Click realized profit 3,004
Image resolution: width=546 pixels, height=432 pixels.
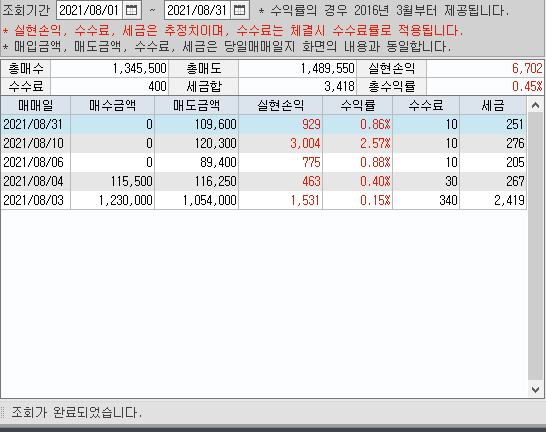coord(305,143)
